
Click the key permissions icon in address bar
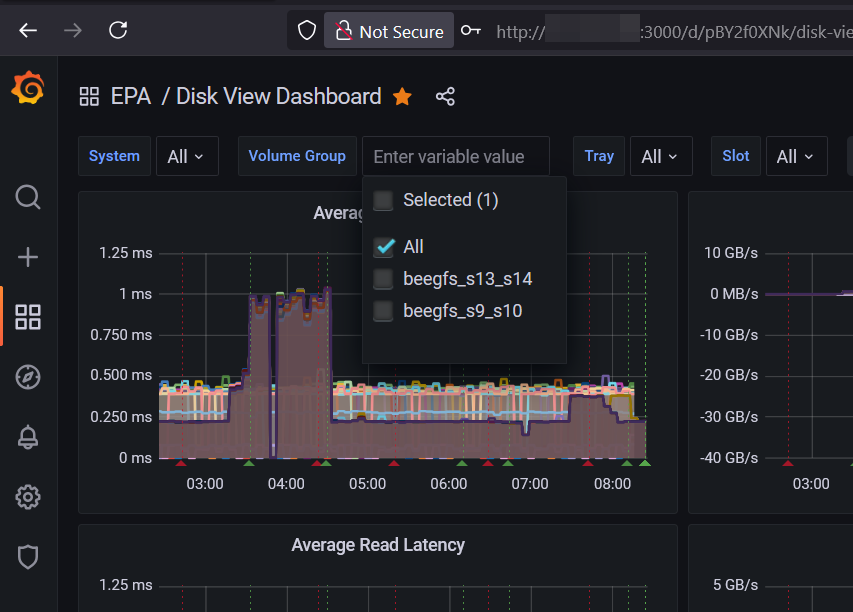pos(471,30)
